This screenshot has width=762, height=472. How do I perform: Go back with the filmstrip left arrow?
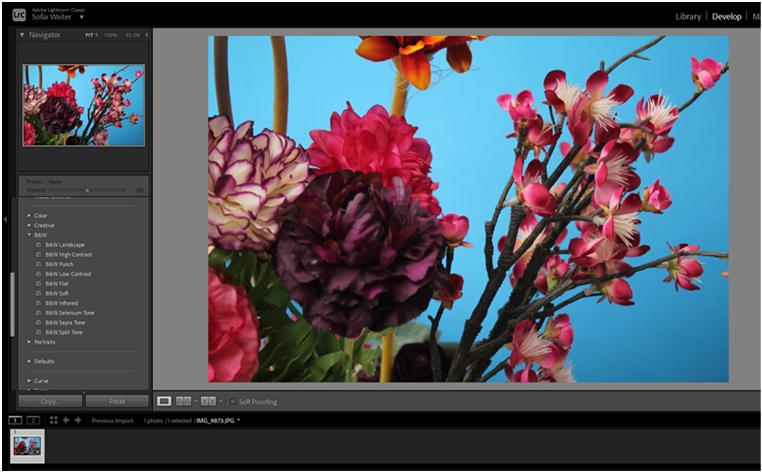coord(66,420)
